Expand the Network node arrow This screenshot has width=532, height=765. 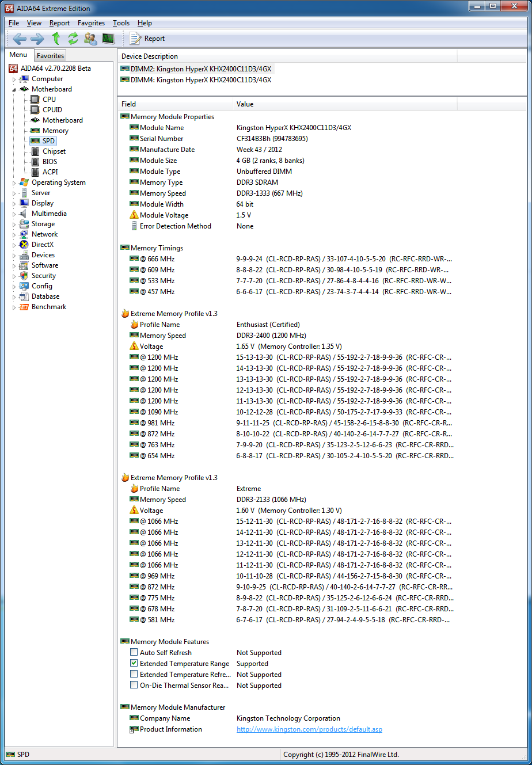(14, 235)
